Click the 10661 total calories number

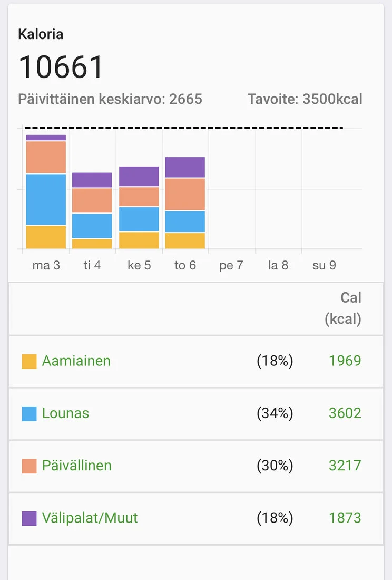tap(62, 67)
